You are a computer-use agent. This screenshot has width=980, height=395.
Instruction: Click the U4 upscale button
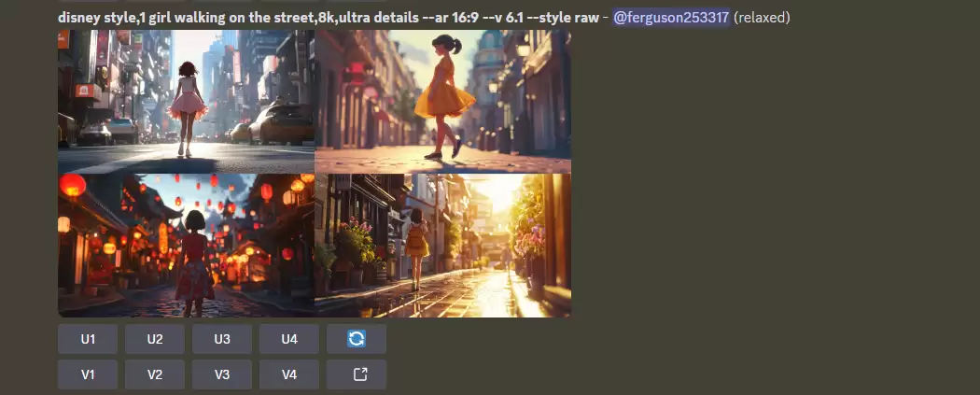(289, 339)
